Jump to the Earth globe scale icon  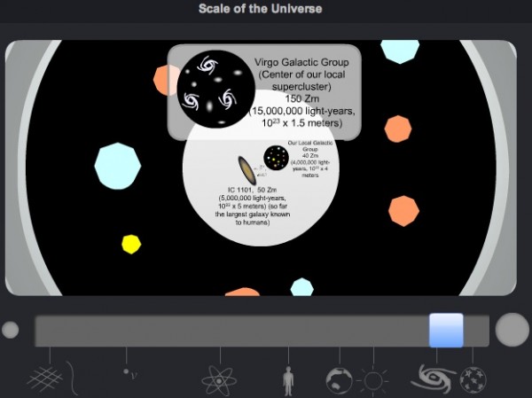[339, 380]
